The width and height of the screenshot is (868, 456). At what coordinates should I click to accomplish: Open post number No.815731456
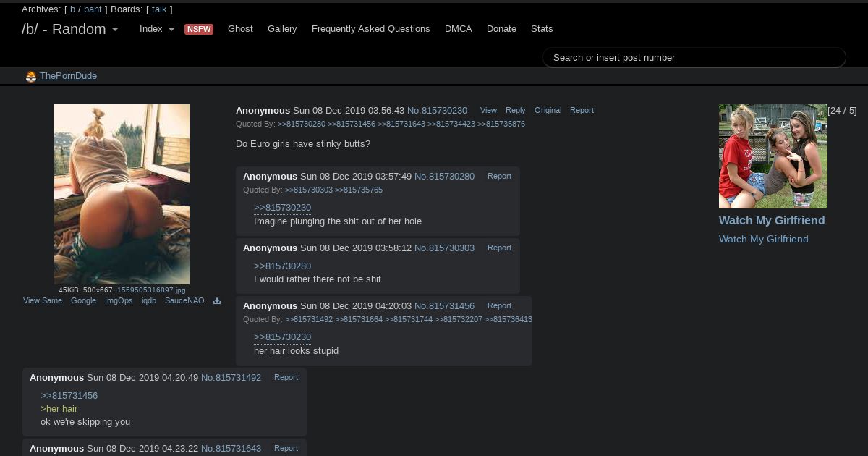pyautogui.click(x=444, y=306)
